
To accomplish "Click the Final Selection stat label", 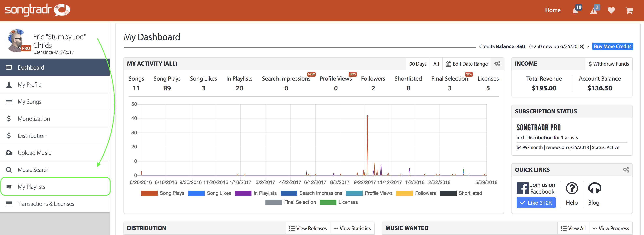I will click(449, 78).
